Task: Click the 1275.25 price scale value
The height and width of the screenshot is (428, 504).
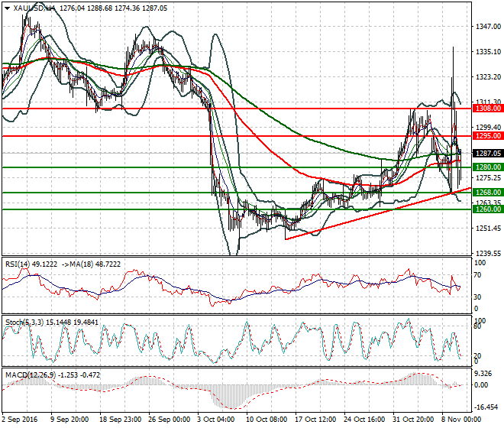Action: tap(488, 178)
